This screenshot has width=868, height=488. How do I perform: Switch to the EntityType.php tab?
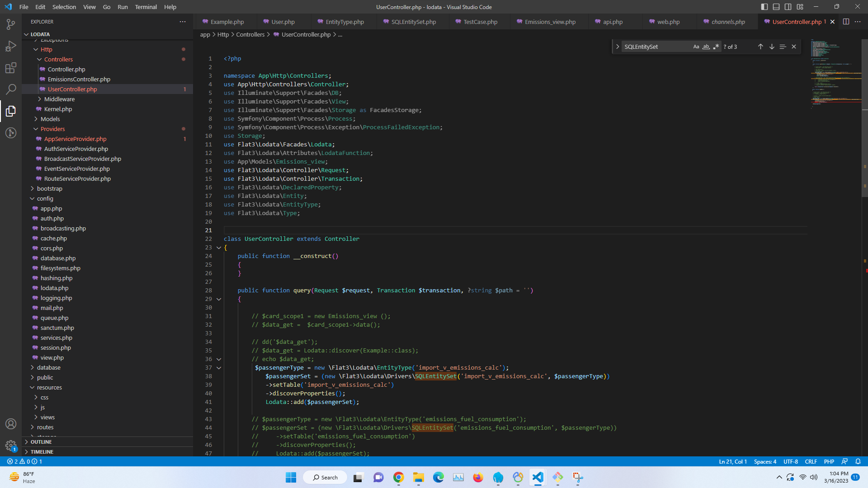point(345,21)
